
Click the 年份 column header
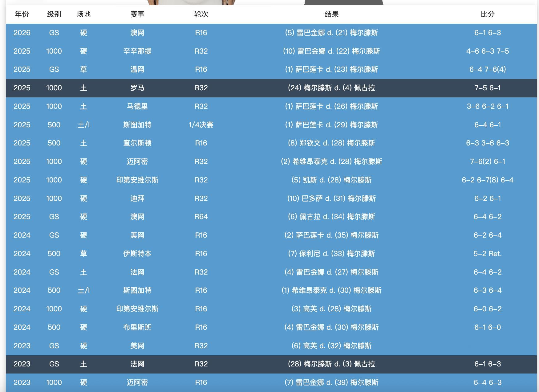22,14
